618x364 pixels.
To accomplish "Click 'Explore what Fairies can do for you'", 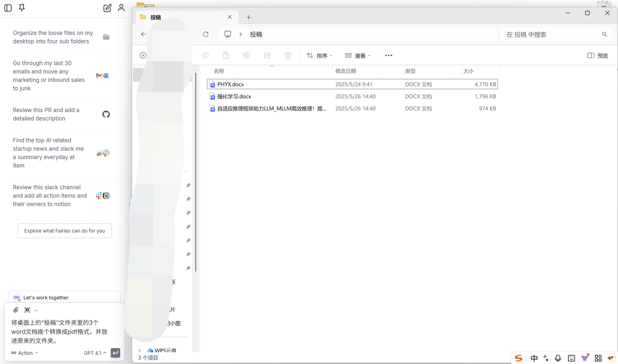I will (65, 231).
